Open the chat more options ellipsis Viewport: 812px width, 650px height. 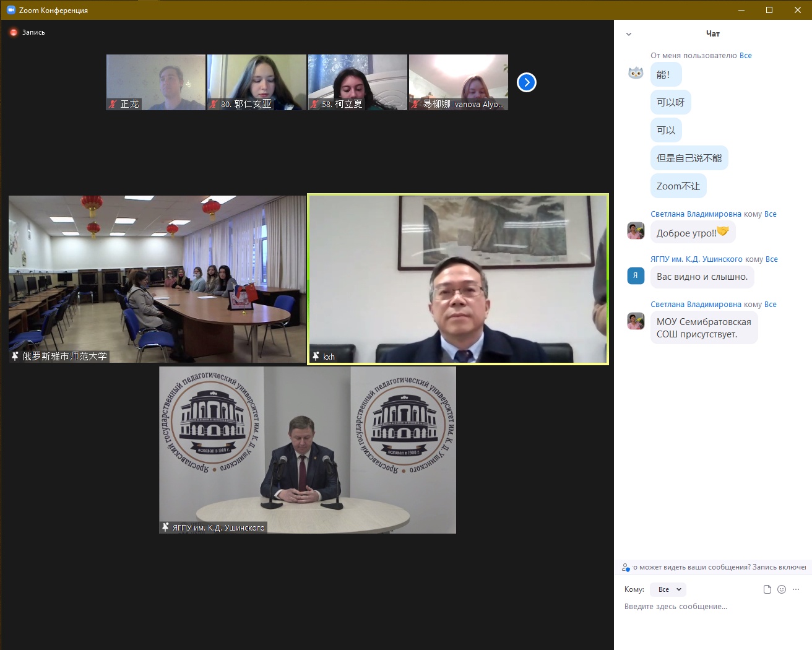click(796, 589)
